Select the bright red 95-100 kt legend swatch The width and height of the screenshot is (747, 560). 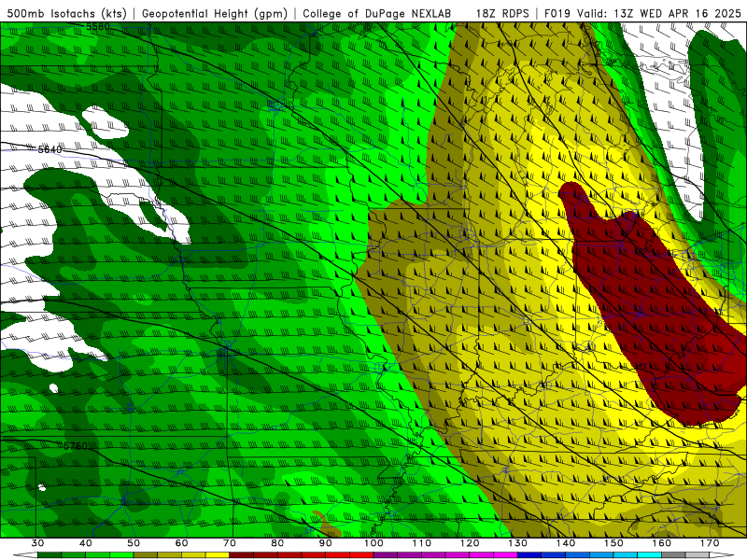361,555
